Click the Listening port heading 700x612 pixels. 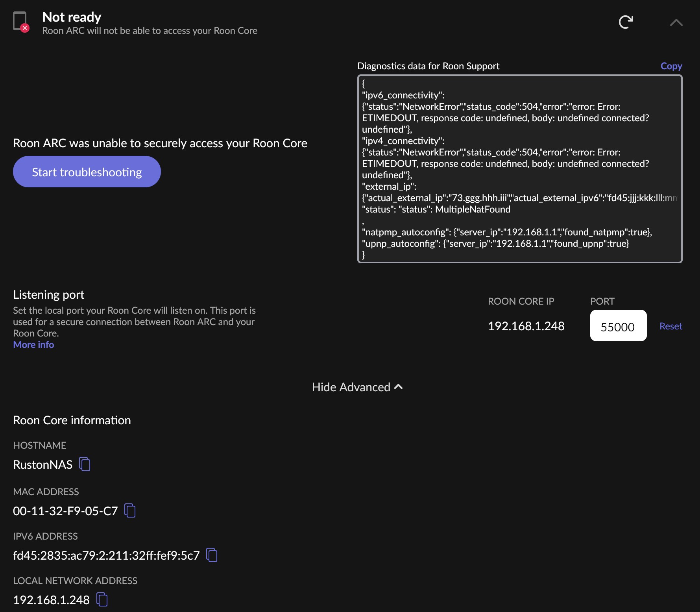(x=49, y=294)
